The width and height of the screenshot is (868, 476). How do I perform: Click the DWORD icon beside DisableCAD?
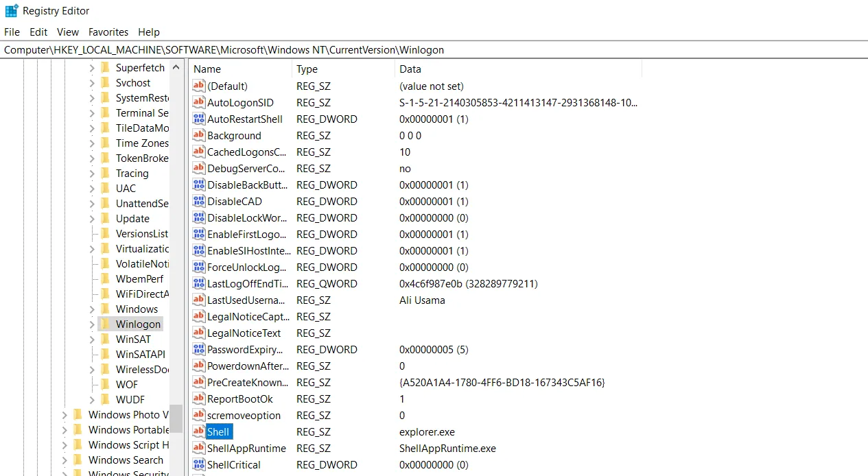[198, 201]
